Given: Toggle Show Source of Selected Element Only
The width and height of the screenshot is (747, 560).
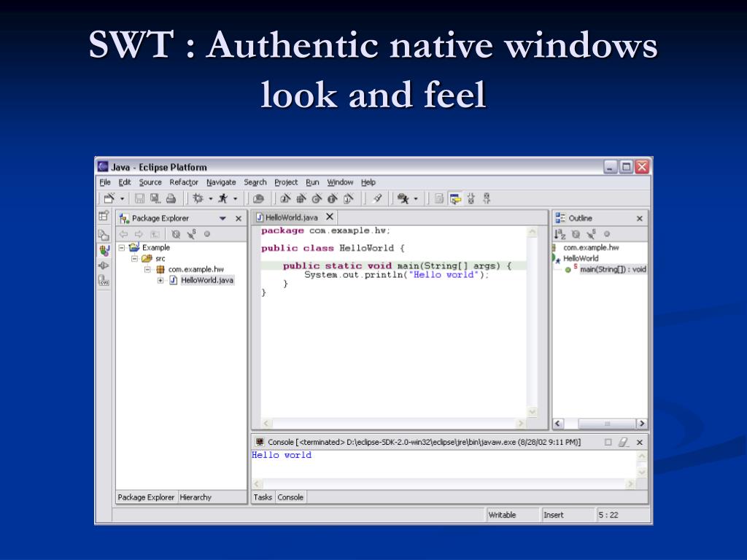Looking at the screenshot, I should 439,198.
